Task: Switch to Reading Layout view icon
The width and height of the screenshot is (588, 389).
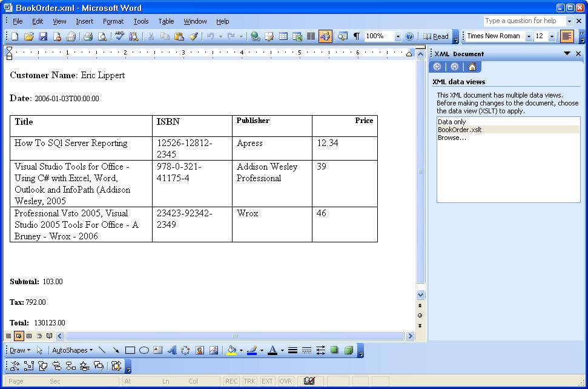Action: [x=49, y=336]
